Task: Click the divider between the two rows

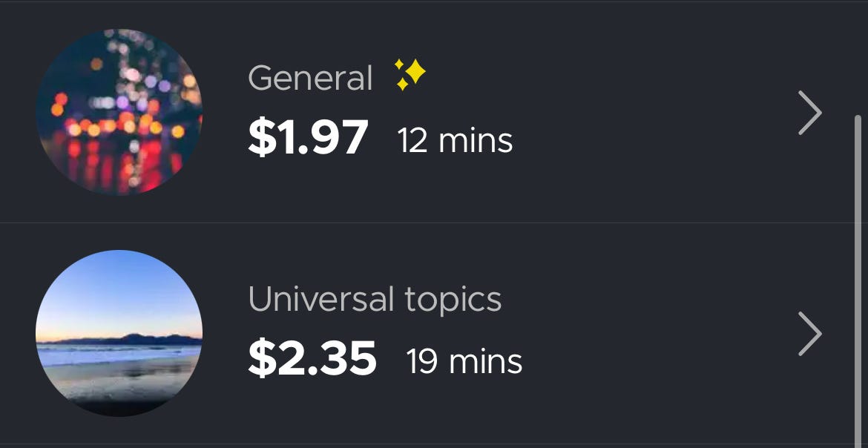Action: point(434,224)
